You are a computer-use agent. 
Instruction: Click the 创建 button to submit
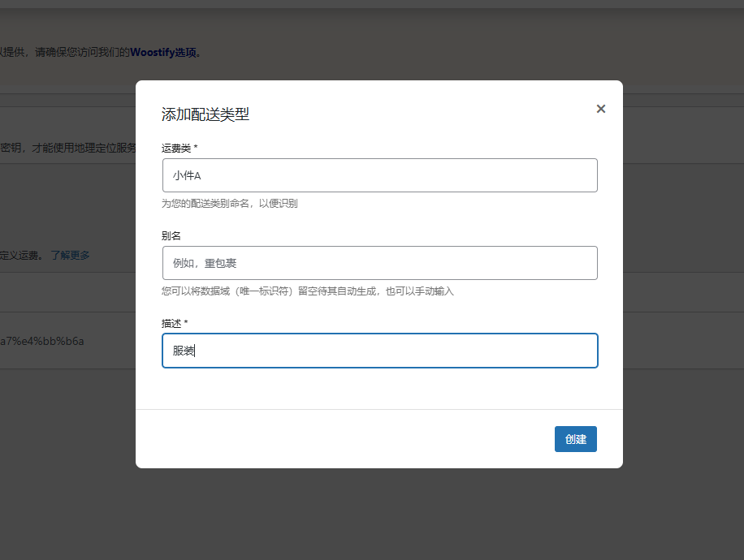(575, 439)
